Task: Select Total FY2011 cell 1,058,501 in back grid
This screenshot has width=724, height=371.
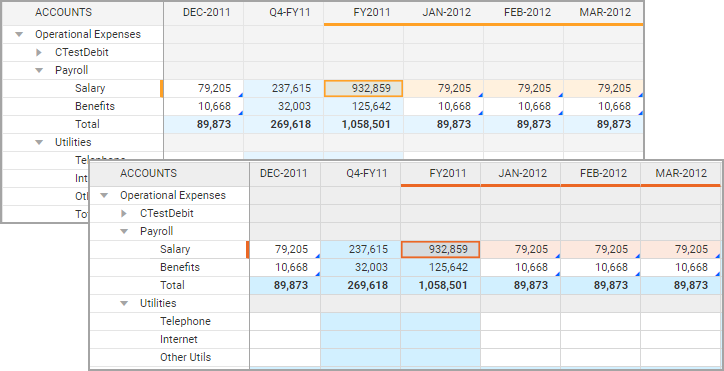Action: [363, 124]
